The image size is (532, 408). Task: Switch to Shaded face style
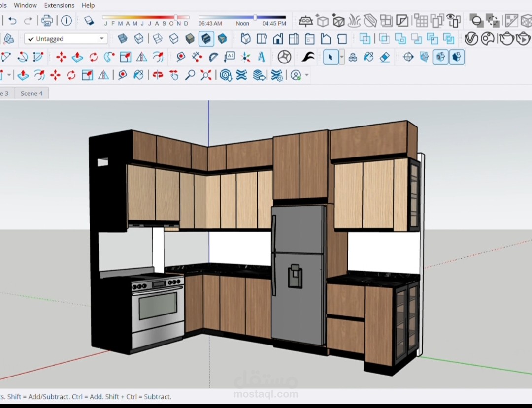click(x=190, y=39)
